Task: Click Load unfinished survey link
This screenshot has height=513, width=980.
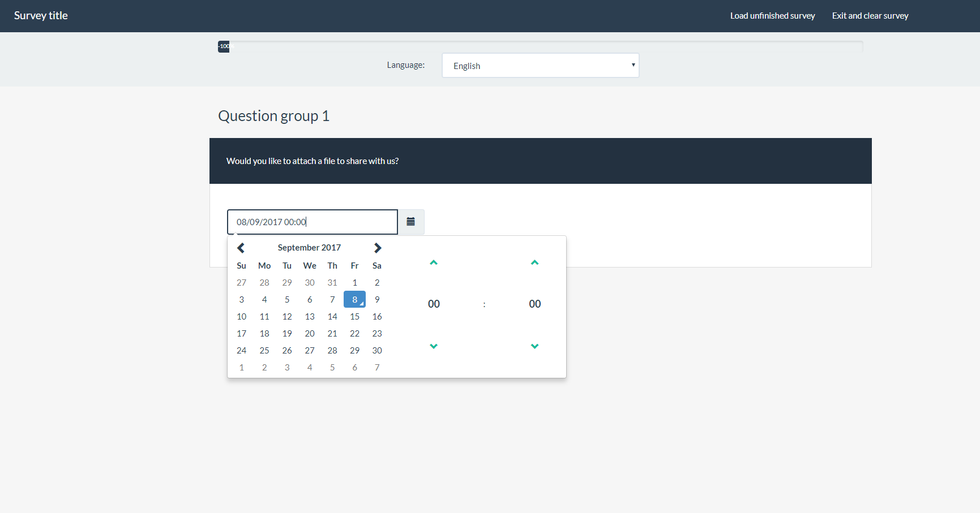Action: [772, 16]
